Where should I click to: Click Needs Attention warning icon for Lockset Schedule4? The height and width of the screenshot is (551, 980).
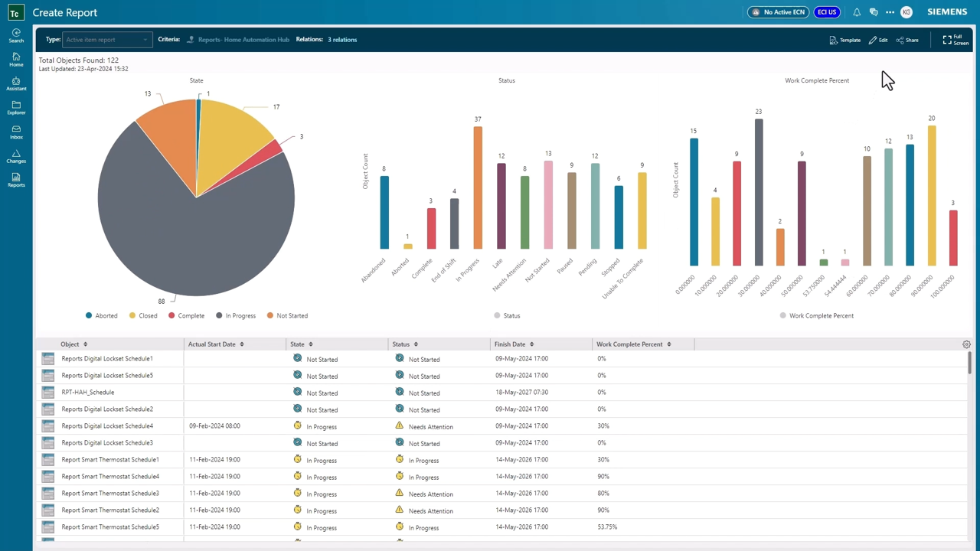[399, 425]
